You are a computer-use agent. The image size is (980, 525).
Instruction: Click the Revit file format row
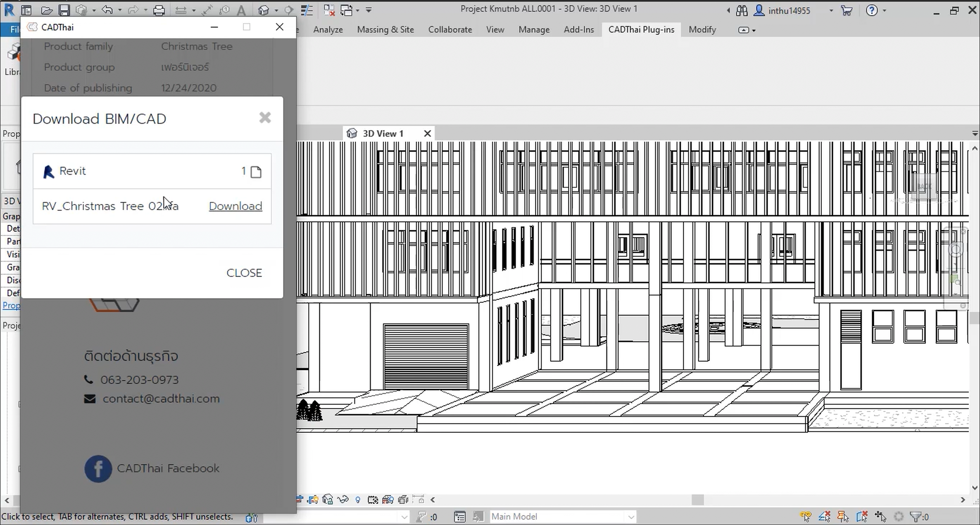click(x=152, y=171)
